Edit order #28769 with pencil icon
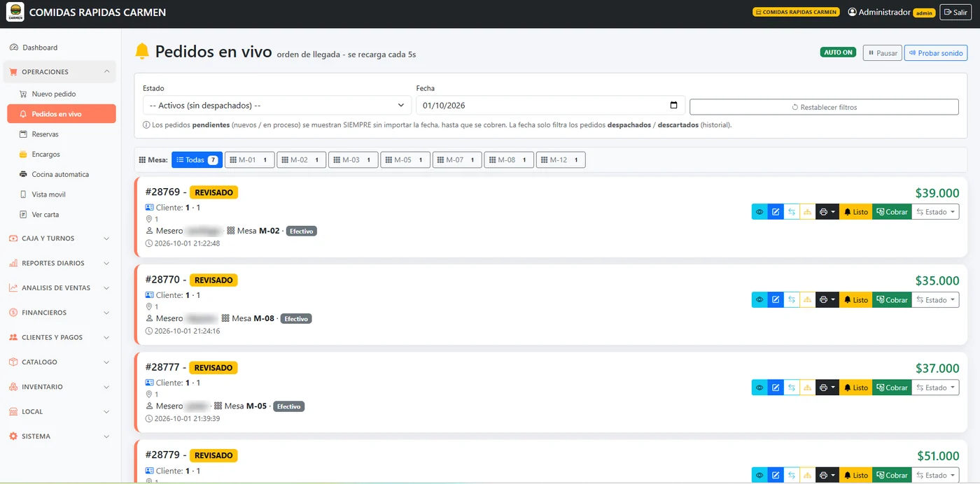Screen dimensions: 980x484 coord(776,212)
